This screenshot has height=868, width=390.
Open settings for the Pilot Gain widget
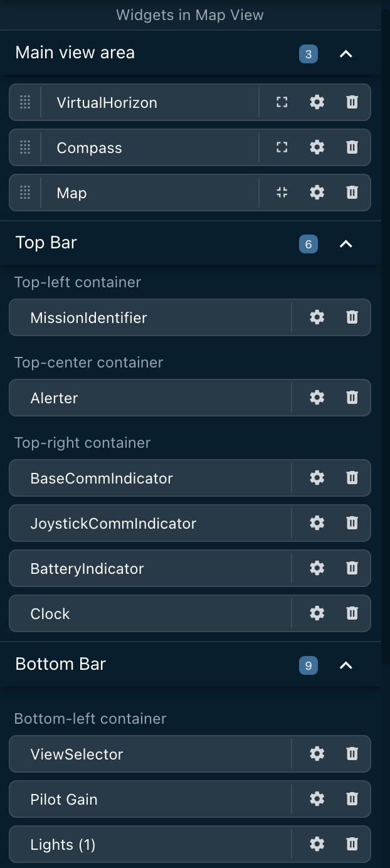click(317, 799)
